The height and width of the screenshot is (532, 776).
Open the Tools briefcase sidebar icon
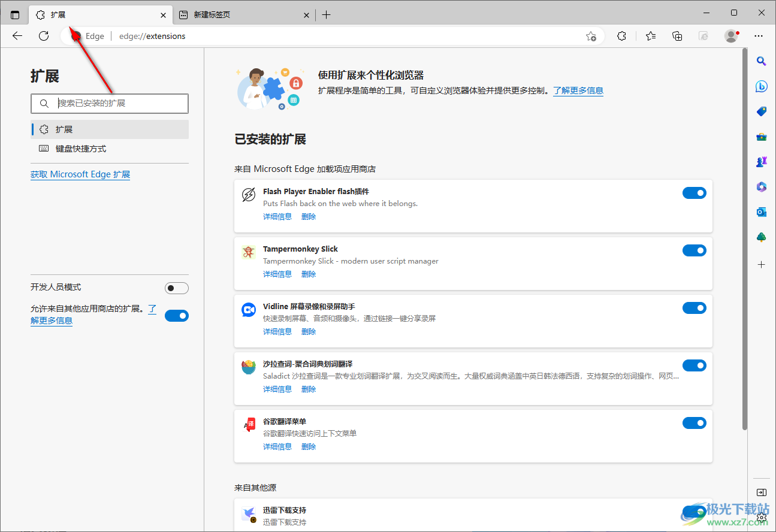(x=762, y=137)
